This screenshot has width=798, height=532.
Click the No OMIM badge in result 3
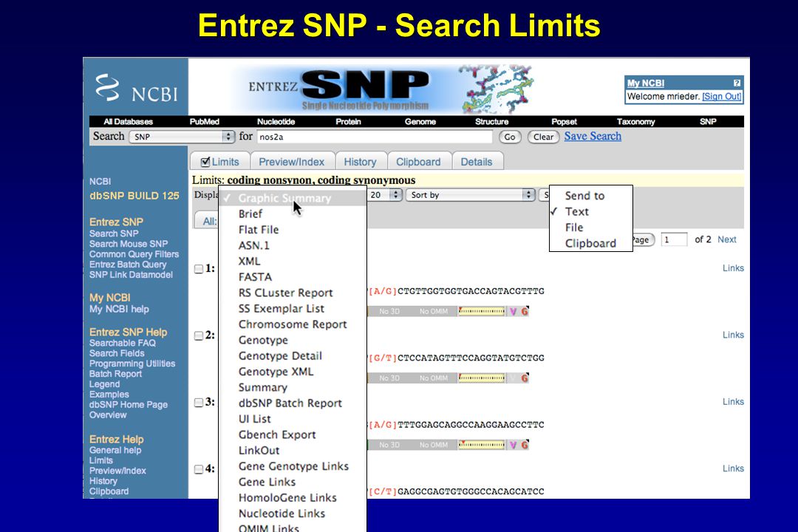coord(434,444)
